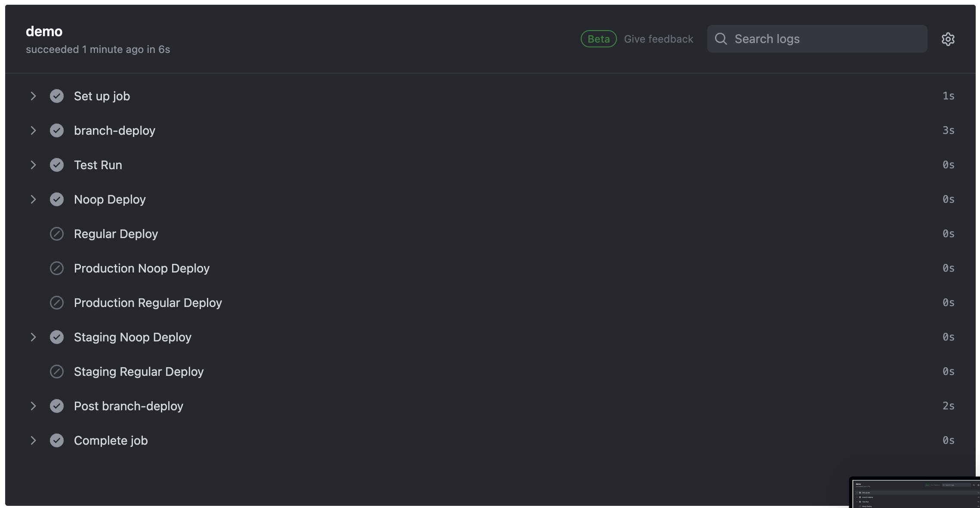Click the search magnifier icon
The height and width of the screenshot is (508, 980).
[721, 39]
